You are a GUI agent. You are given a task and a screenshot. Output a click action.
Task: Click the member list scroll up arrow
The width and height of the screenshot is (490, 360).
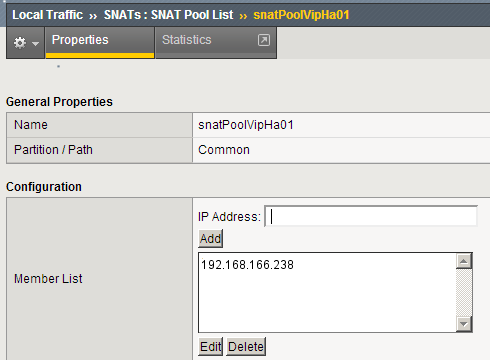coord(464,261)
